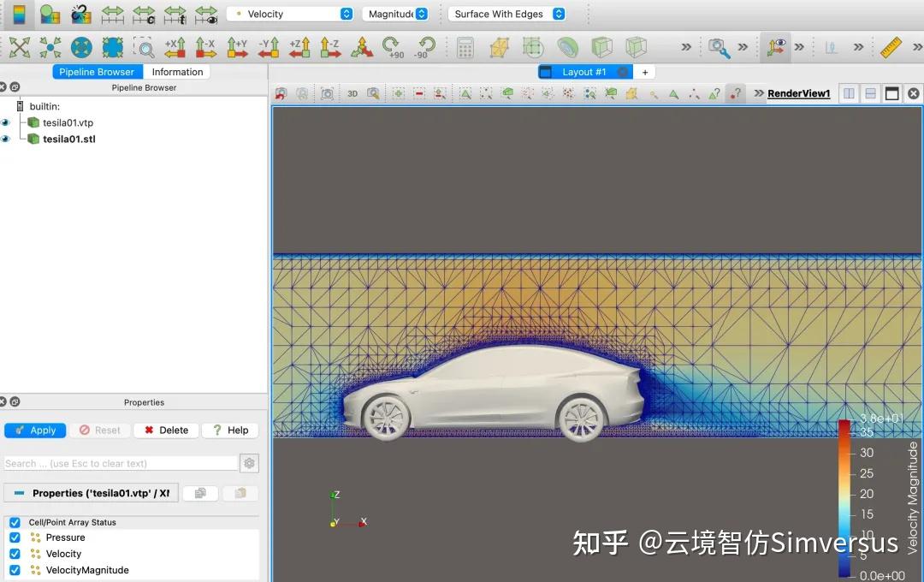Set view direction to -Y
The image size is (924, 582).
click(269, 47)
